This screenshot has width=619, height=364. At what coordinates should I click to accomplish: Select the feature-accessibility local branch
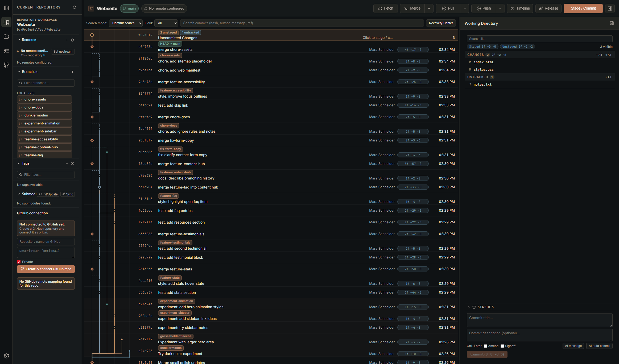pyautogui.click(x=44, y=139)
